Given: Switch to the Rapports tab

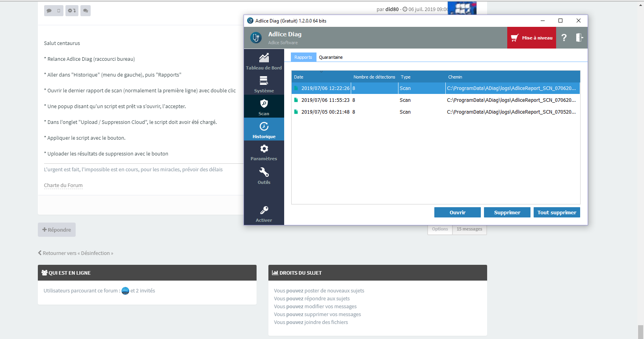Looking at the screenshot, I should click(x=303, y=57).
